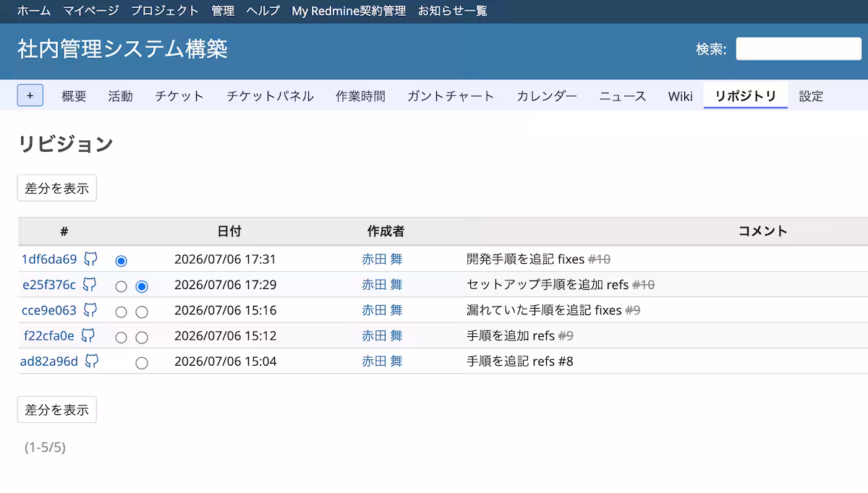Open the ホーム top menu

pyautogui.click(x=34, y=11)
